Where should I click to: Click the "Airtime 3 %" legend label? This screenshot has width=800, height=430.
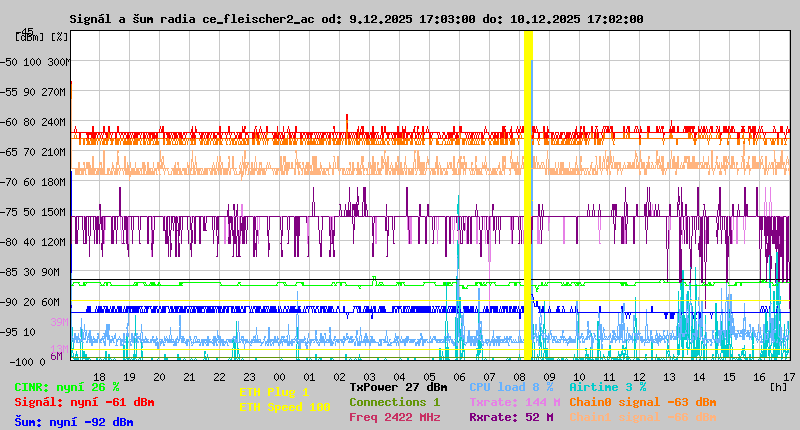click(x=608, y=388)
